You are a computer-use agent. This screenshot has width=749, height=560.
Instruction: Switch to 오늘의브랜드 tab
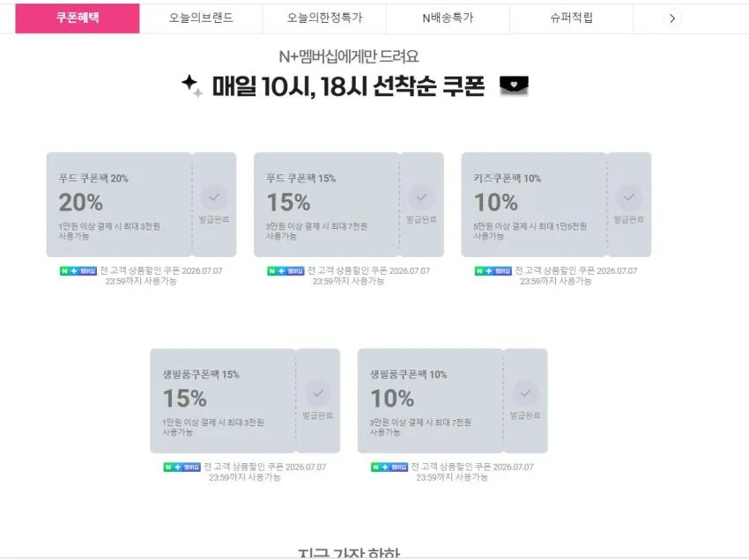201,18
